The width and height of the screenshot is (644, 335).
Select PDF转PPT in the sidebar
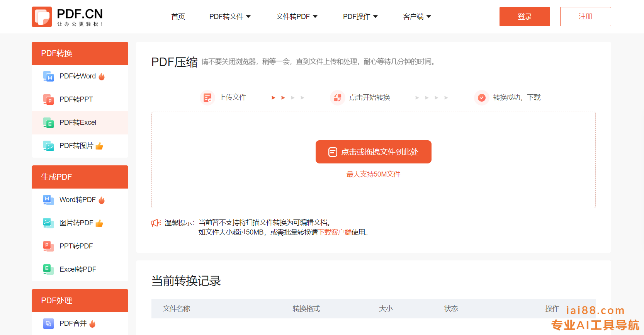[x=80, y=100]
